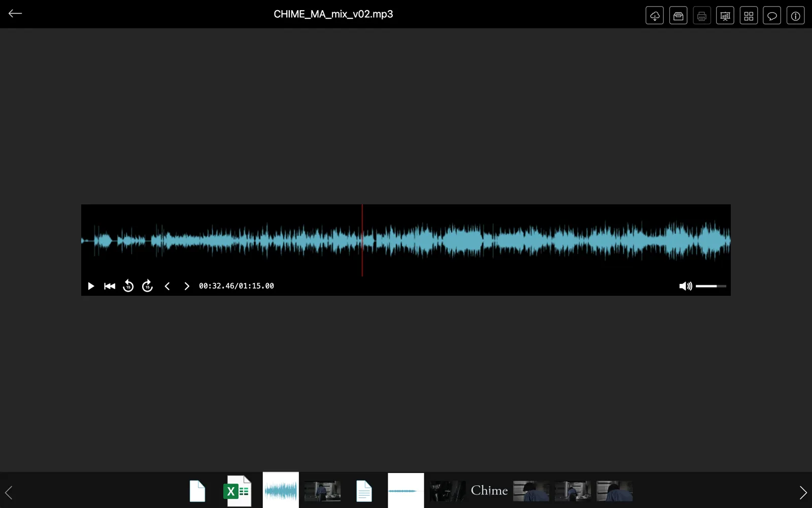Mute audio with speaker icon
Viewport: 812px width, 508px height.
click(686, 286)
